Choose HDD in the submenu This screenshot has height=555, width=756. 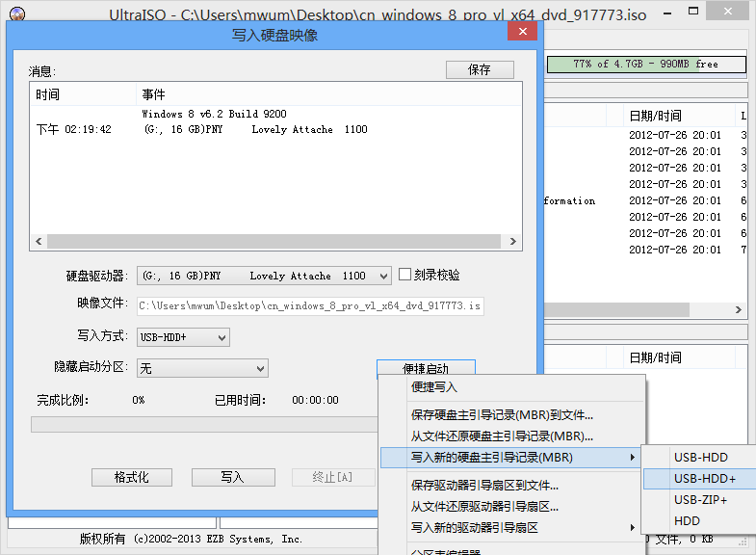pyautogui.click(x=700, y=520)
